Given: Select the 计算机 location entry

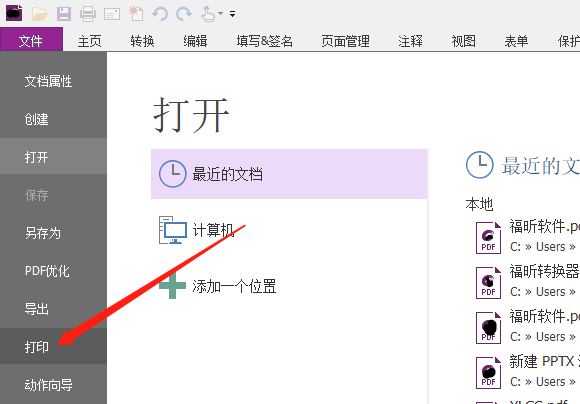Looking at the screenshot, I should tap(289, 230).
